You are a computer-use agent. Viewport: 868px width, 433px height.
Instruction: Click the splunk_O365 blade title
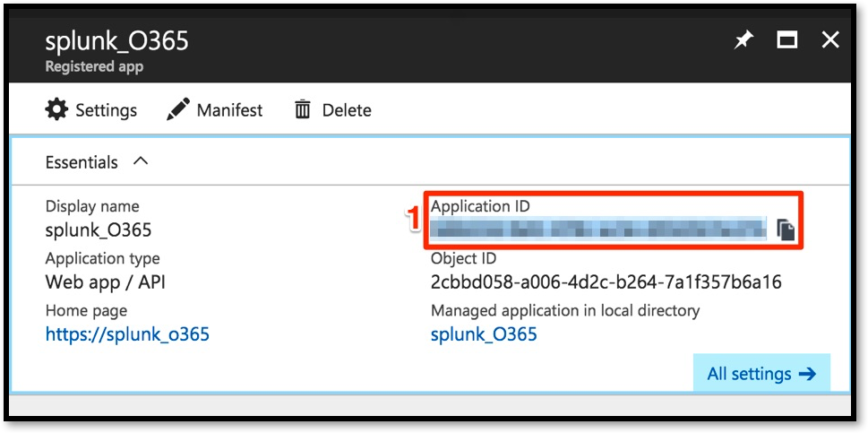(x=116, y=41)
